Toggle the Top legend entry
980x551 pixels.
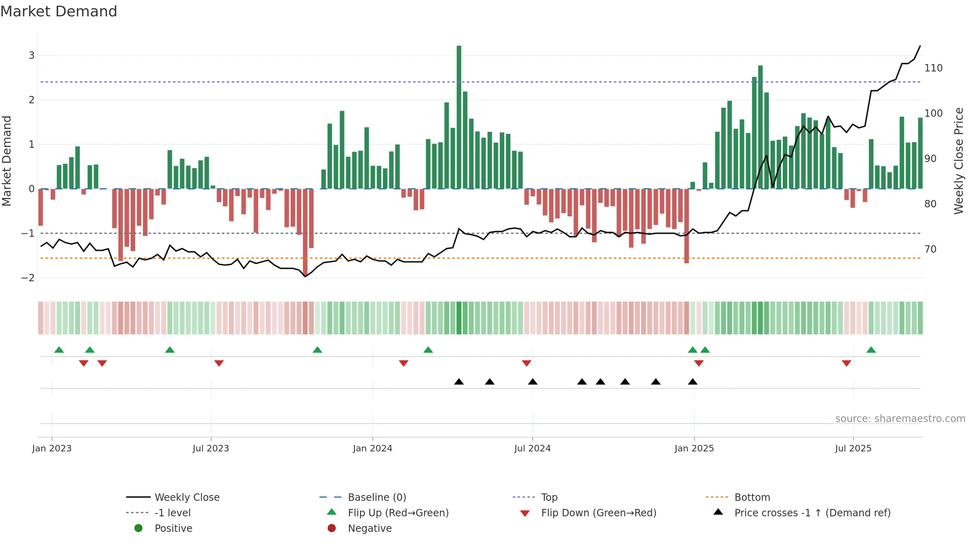tap(535, 497)
